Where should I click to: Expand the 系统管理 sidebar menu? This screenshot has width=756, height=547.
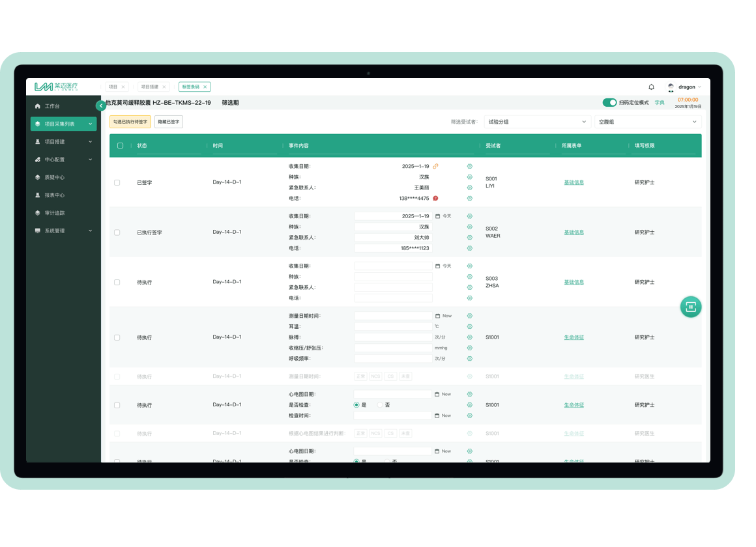(63, 231)
